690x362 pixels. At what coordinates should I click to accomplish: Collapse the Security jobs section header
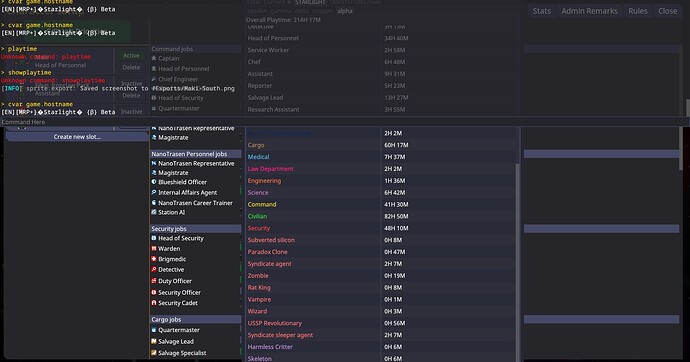tap(195, 229)
